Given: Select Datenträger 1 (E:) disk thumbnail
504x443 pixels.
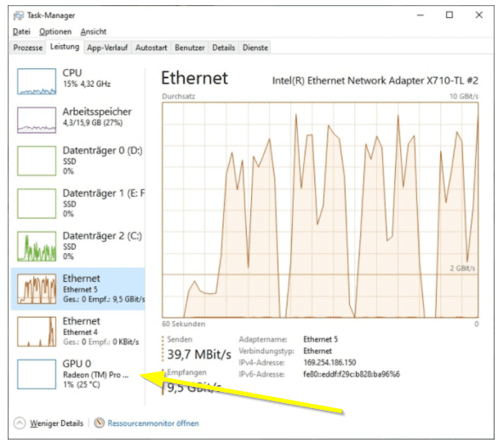Looking at the screenshot, I should (x=37, y=204).
